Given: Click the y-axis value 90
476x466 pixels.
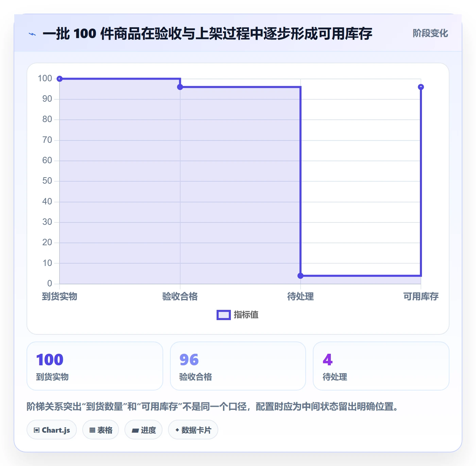Looking at the screenshot, I should (x=47, y=99).
